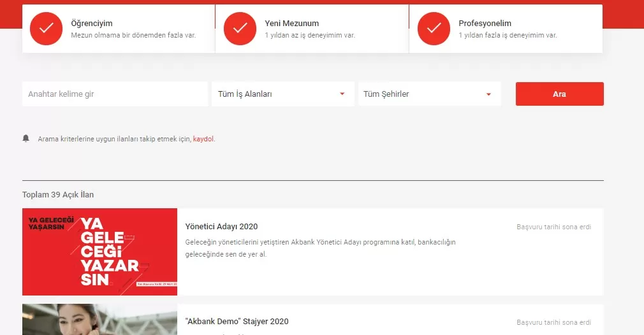Click the Profesyonelim red checkmark icon
The height and width of the screenshot is (335, 644).
[434, 29]
